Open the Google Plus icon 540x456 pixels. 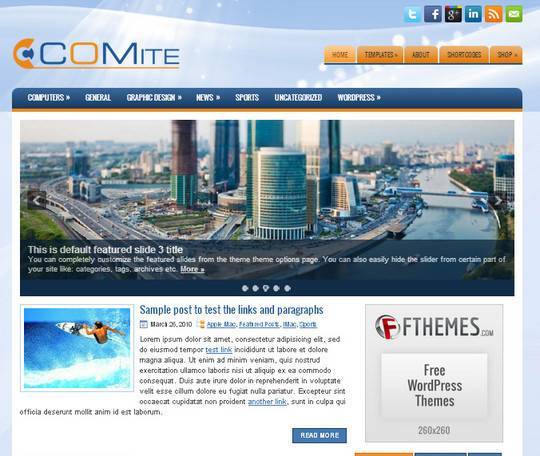tap(453, 14)
